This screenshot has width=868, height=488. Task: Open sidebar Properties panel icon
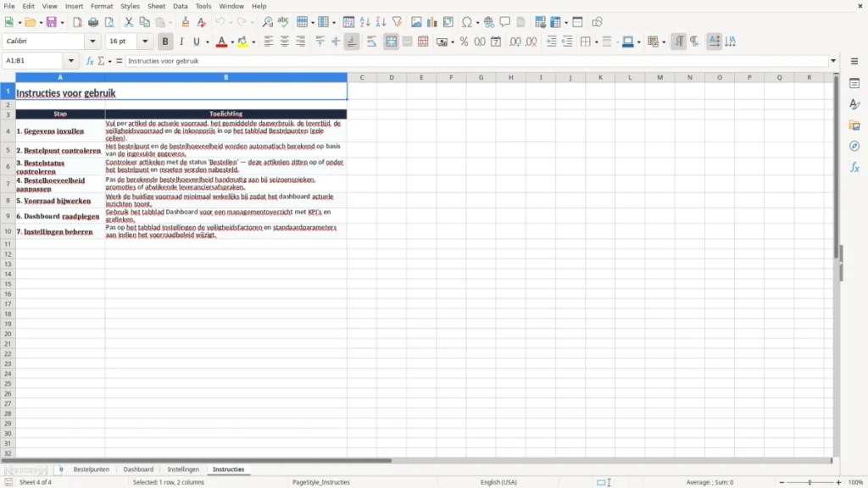[x=854, y=84]
